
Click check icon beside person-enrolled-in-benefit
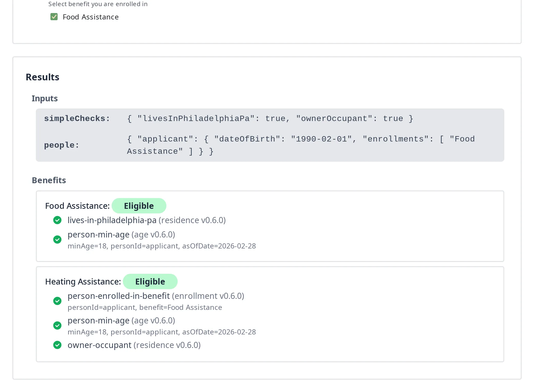[x=57, y=301]
